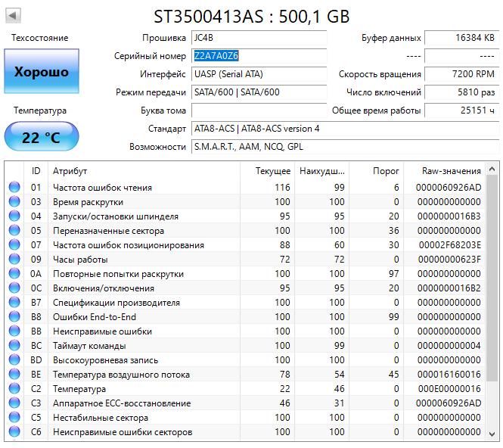Select the status icon beside Часы работы
Image resolution: width=503 pixels, height=448 pixels.
[x=14, y=260]
